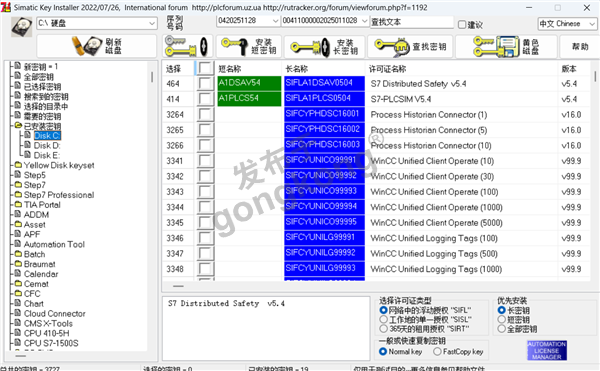Screen dimensions: 600x371
Task: Expand the TIA Portal folder
Action: pos(18,205)
